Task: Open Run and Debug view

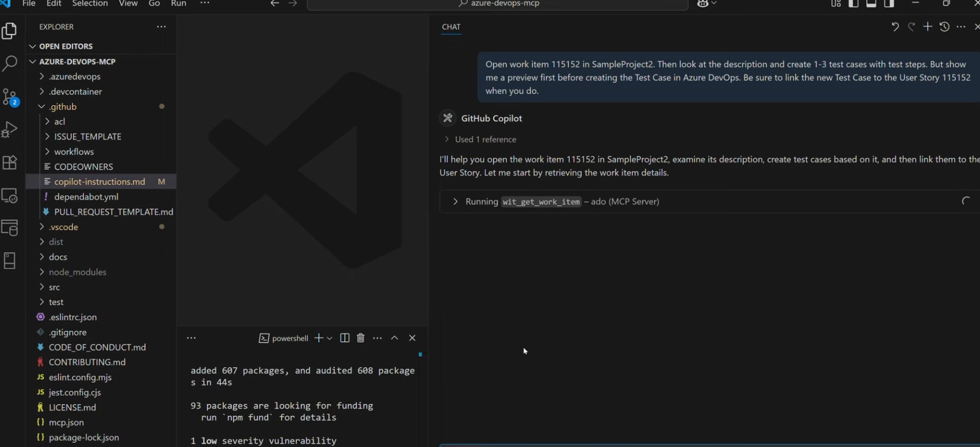Action: (x=10, y=130)
